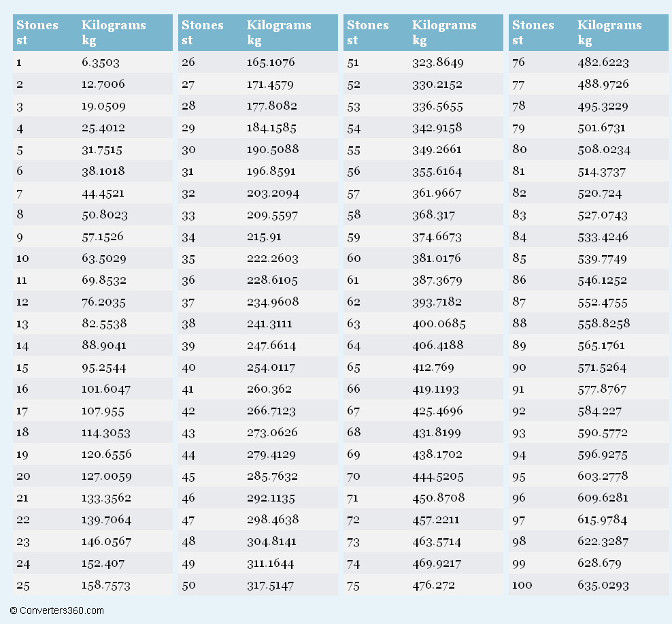Select the 76 stones cell
Image resolution: width=672 pixels, height=624 pixels.
[518, 63]
